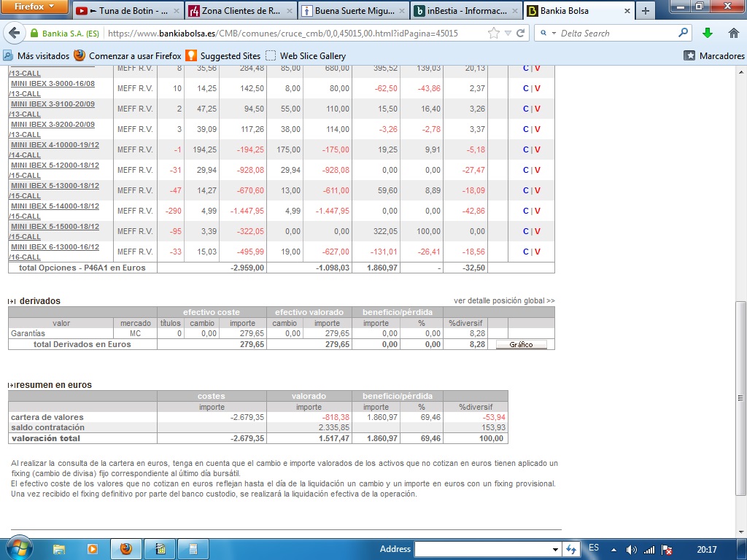Expand the search engine selector dropdown
Viewport: 747px width, 560px height.
[549, 34]
